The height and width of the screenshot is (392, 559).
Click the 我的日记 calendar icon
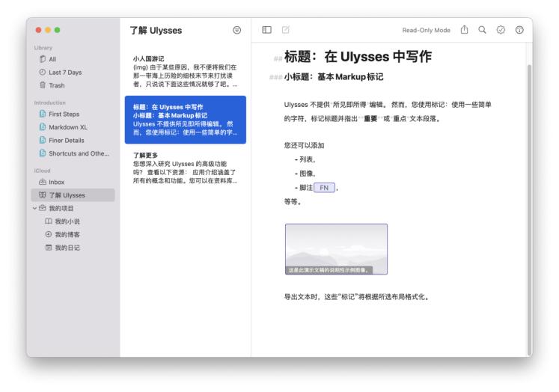[49, 248]
